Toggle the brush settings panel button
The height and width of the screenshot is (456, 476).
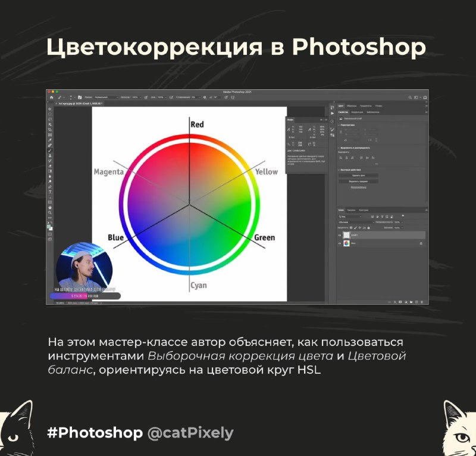click(x=80, y=98)
